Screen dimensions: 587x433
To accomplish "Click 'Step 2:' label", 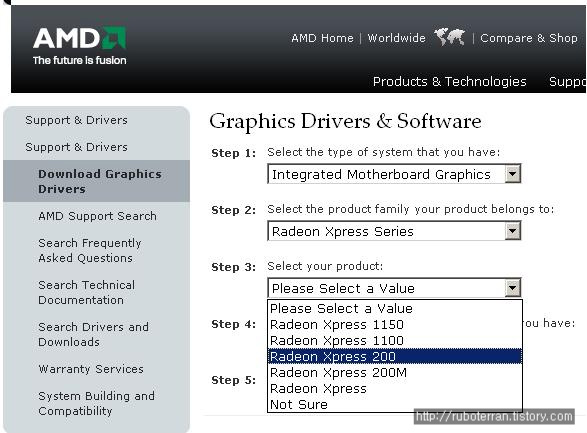I will (234, 210).
